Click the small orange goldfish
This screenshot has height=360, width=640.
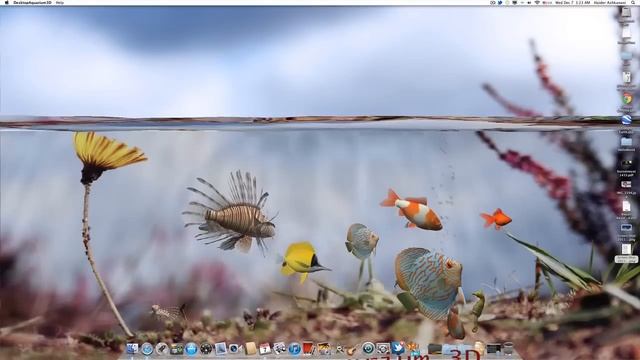[x=496, y=219]
